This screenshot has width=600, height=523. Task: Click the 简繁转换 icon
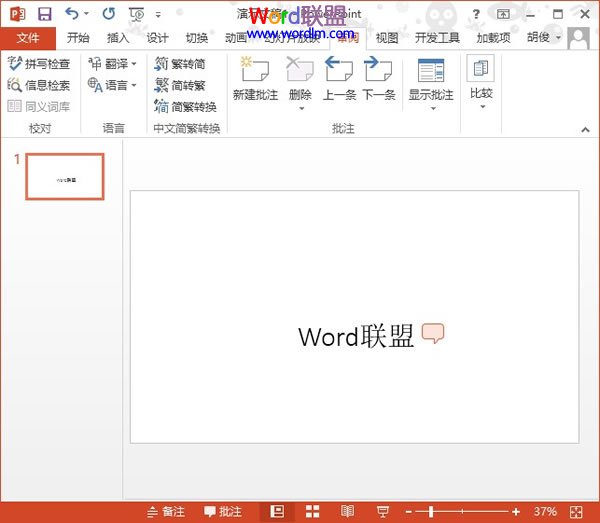161,106
